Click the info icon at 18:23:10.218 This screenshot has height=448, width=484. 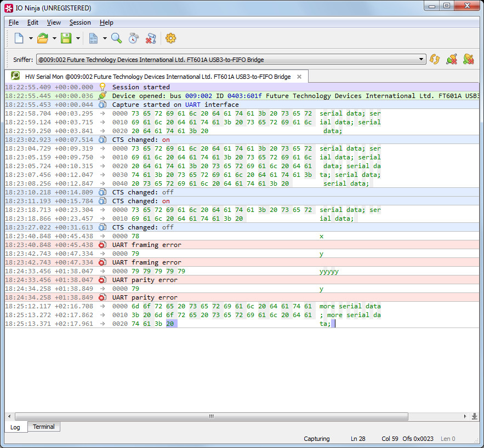pyautogui.click(x=102, y=192)
